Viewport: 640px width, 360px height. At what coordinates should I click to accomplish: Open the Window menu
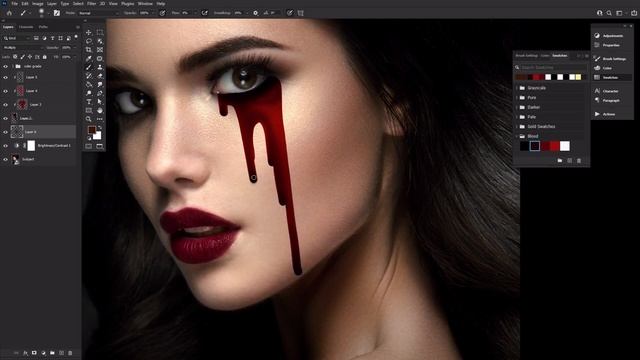coord(145,3)
